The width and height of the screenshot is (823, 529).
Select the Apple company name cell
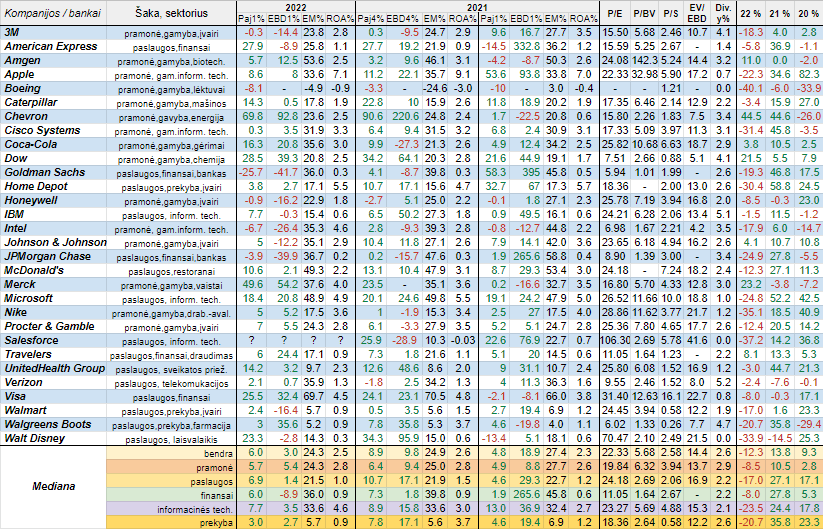pos(54,75)
